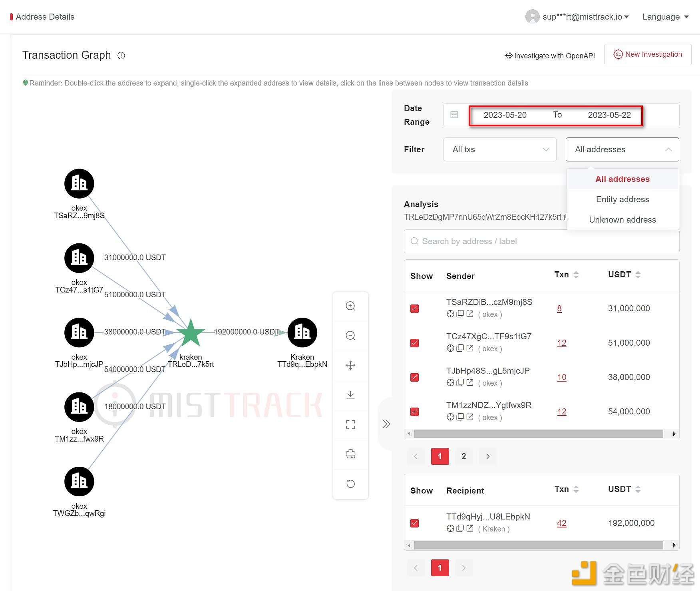Print the transaction graph

350,454
